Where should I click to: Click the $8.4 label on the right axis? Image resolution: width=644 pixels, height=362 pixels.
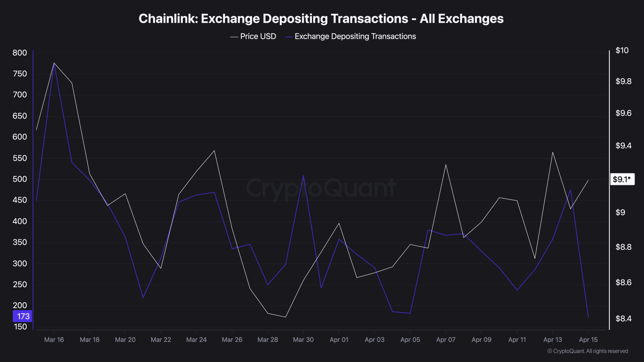coord(623,319)
